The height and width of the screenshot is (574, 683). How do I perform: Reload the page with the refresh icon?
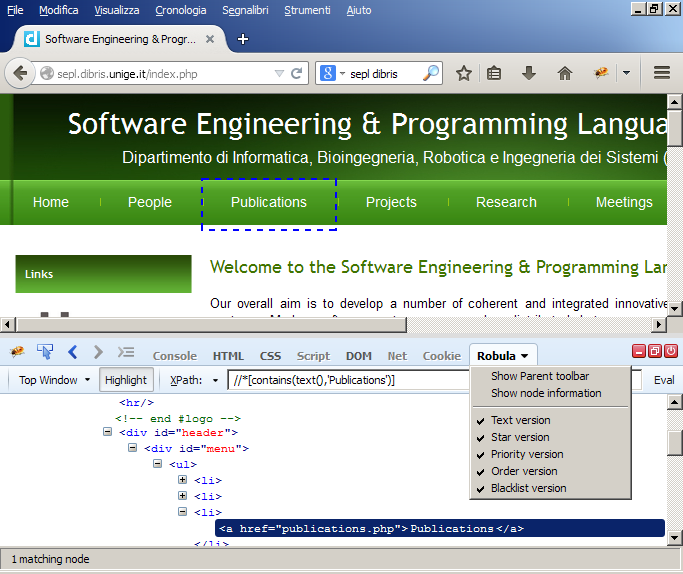[297, 73]
